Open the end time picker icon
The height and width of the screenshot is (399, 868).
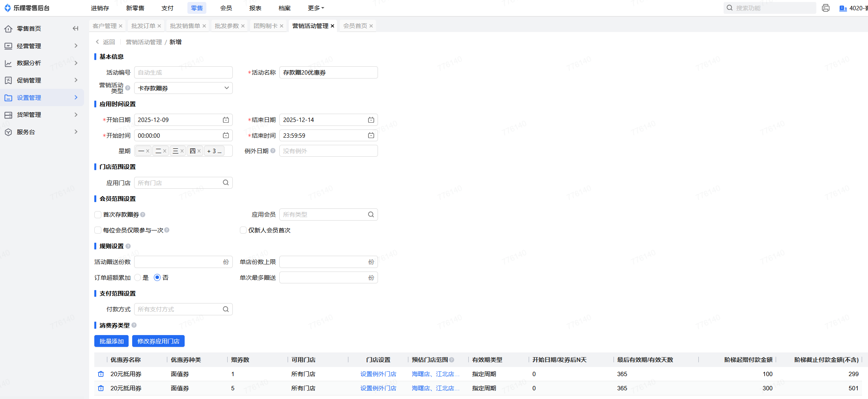[x=371, y=135]
